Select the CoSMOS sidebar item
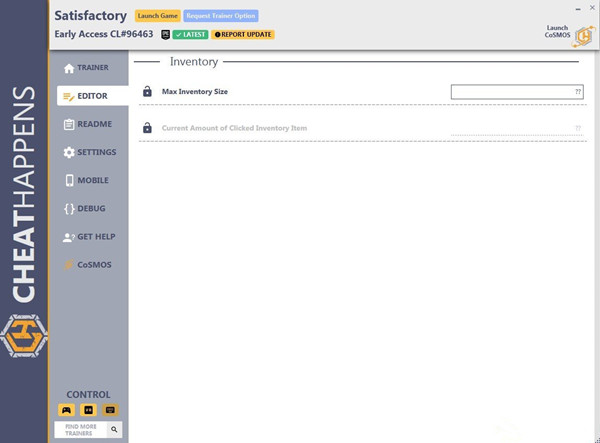 tap(88, 265)
